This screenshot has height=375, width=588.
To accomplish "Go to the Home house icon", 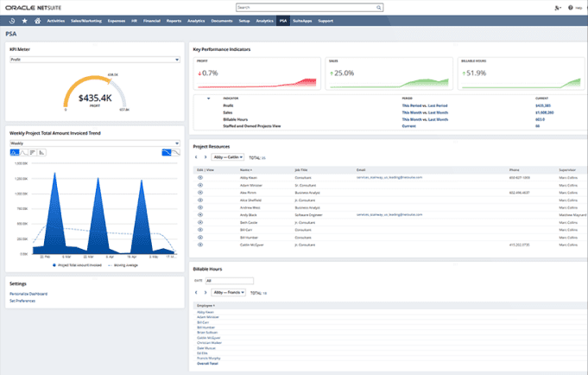I will tap(36, 20).
